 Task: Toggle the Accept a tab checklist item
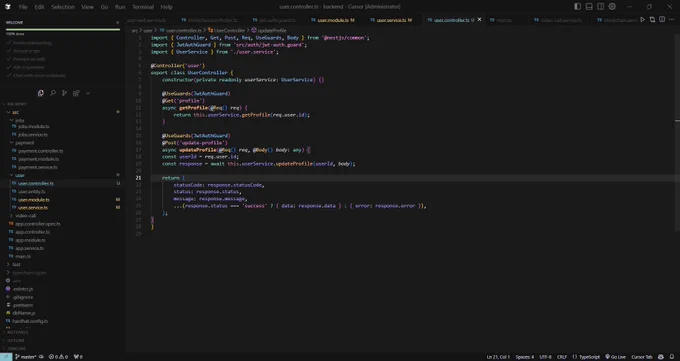(x=27, y=51)
